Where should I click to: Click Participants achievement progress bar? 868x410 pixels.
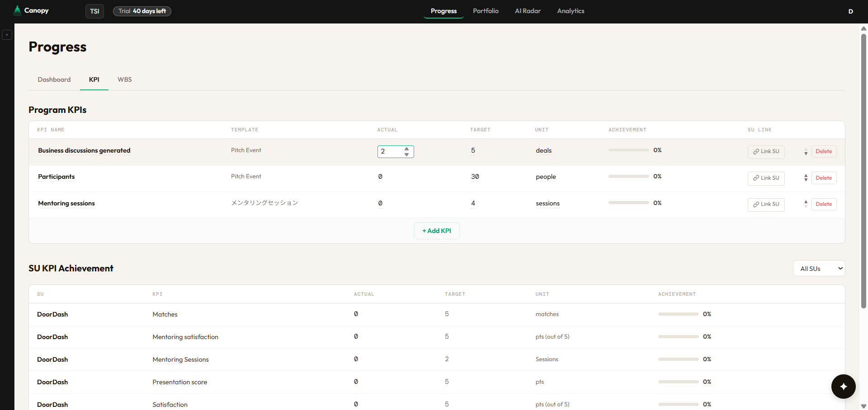click(628, 177)
